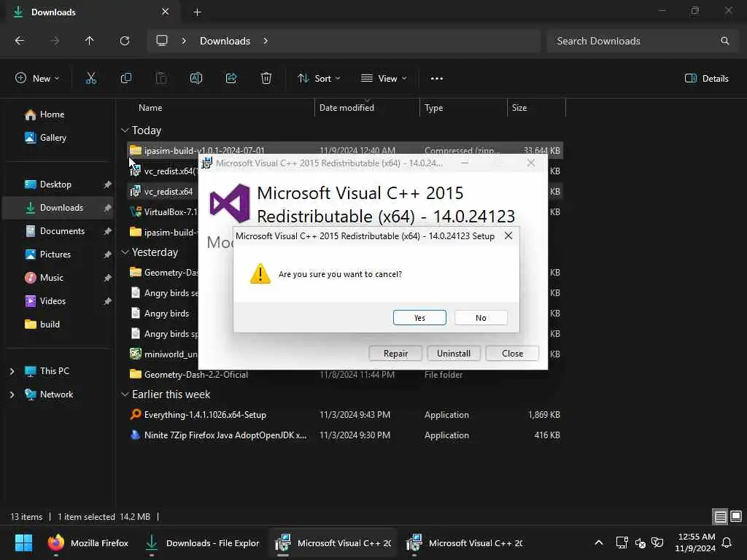
Task: Sort by the Type column header
Action: click(463, 108)
